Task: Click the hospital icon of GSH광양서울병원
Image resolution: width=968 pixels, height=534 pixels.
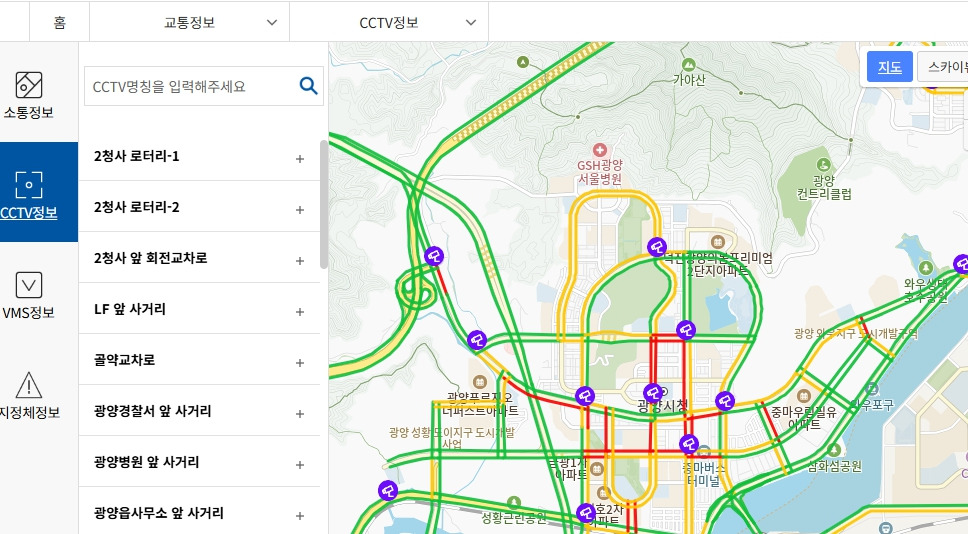Action: [599, 150]
